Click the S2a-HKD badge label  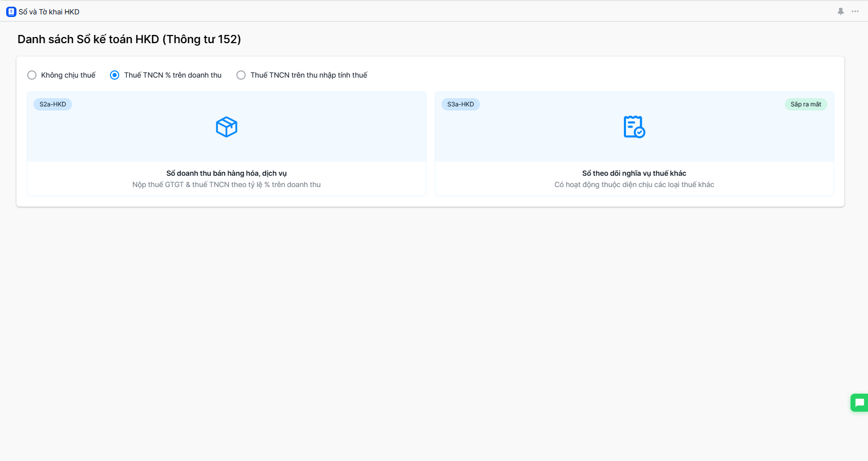click(x=53, y=104)
